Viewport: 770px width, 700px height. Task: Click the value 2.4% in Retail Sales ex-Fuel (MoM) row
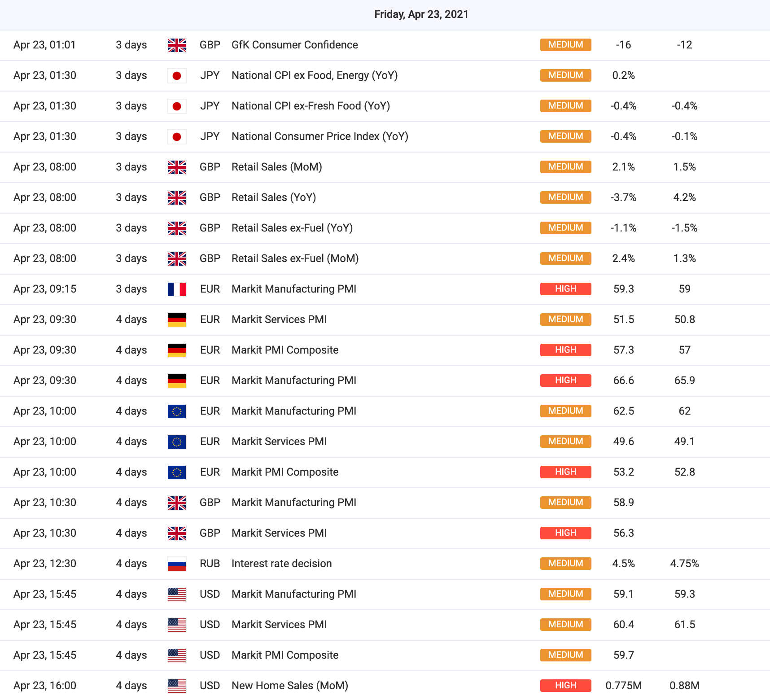coord(623,258)
